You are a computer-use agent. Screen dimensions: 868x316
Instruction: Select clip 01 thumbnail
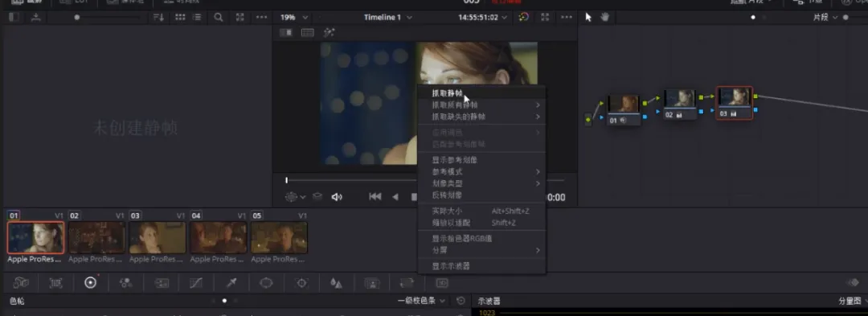point(36,237)
